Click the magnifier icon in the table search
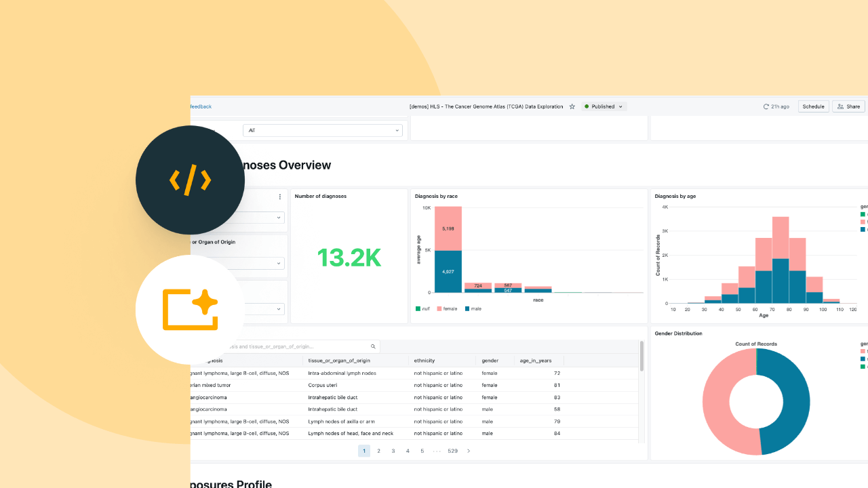 pos(373,346)
